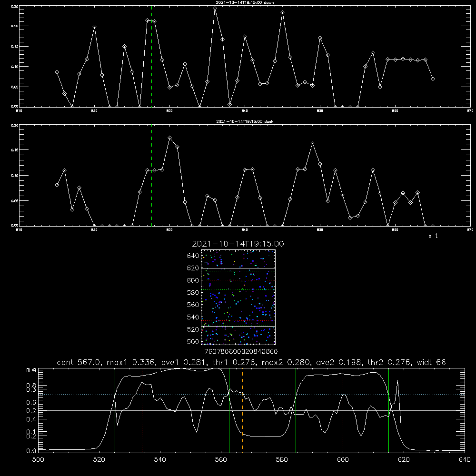Click the '2021-10-14T19:15:00 dusk' plot title
476x476 pixels.
pyautogui.click(x=245, y=121)
